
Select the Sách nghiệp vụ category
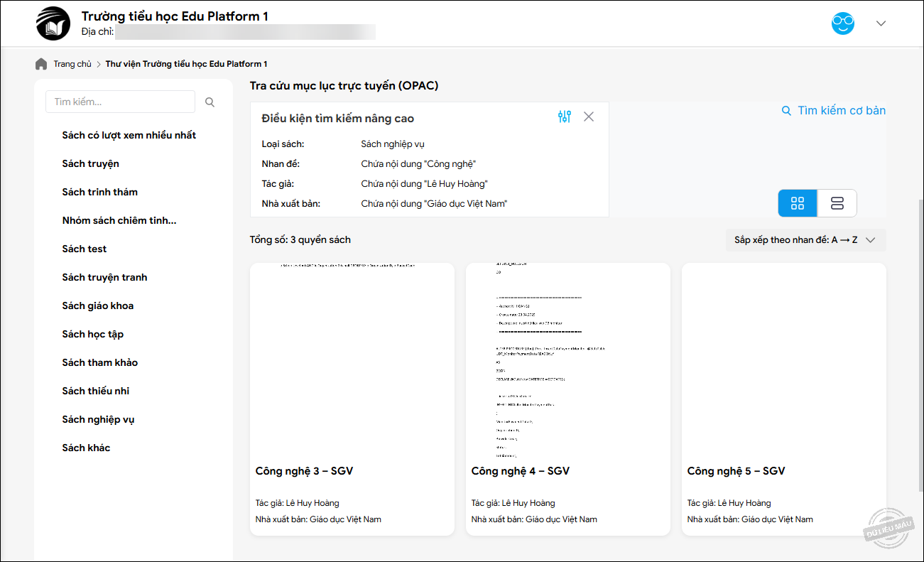click(98, 419)
